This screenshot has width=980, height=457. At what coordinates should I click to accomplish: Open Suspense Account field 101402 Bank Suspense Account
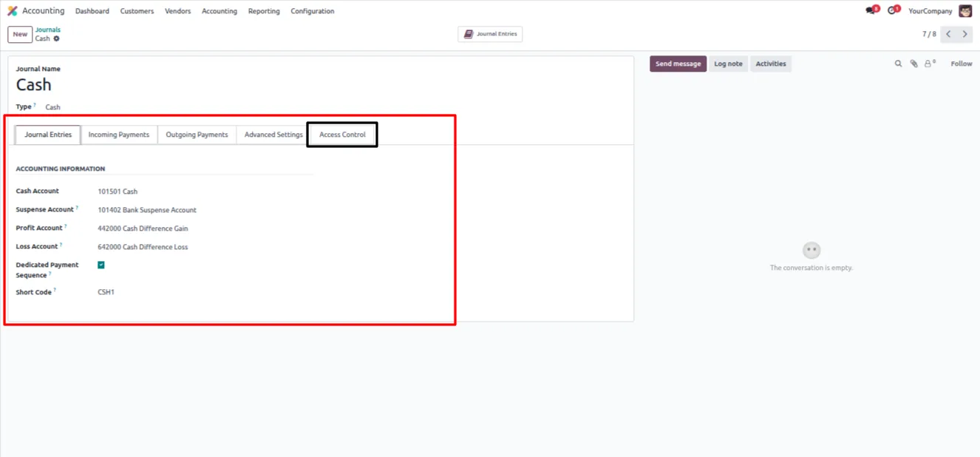click(x=147, y=210)
